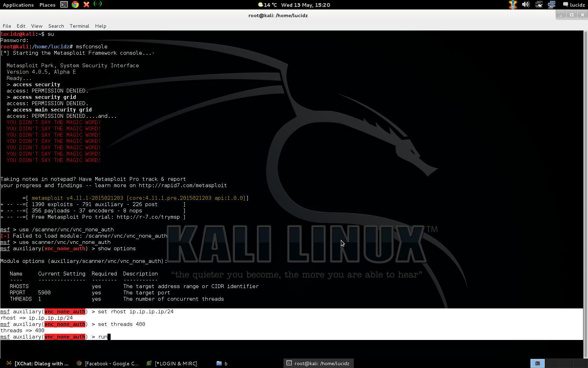This screenshot has width=588, height=368.
Task: Close the root@kali terminal window
Action: 582,15
